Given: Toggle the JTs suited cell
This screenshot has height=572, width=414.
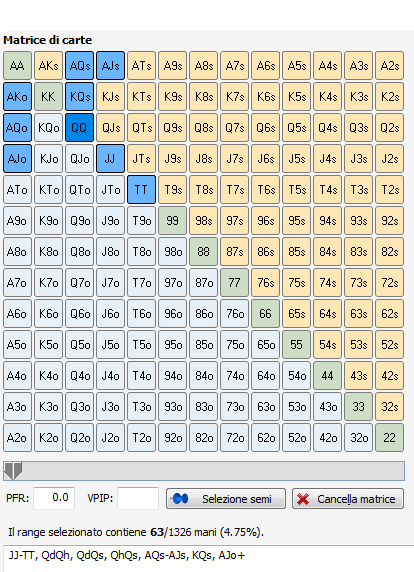Looking at the screenshot, I should [142, 159].
